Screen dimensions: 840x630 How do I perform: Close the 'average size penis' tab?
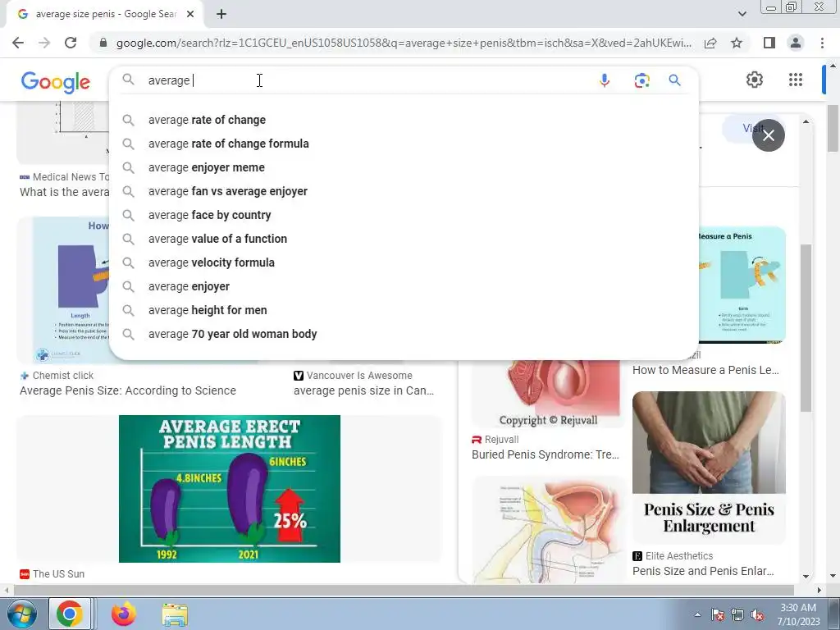coord(190,14)
